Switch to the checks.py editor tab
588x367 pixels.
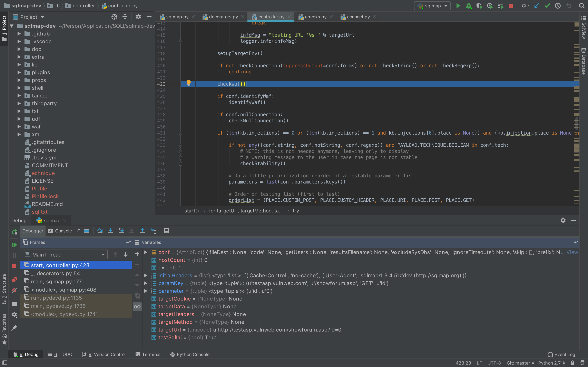click(315, 17)
